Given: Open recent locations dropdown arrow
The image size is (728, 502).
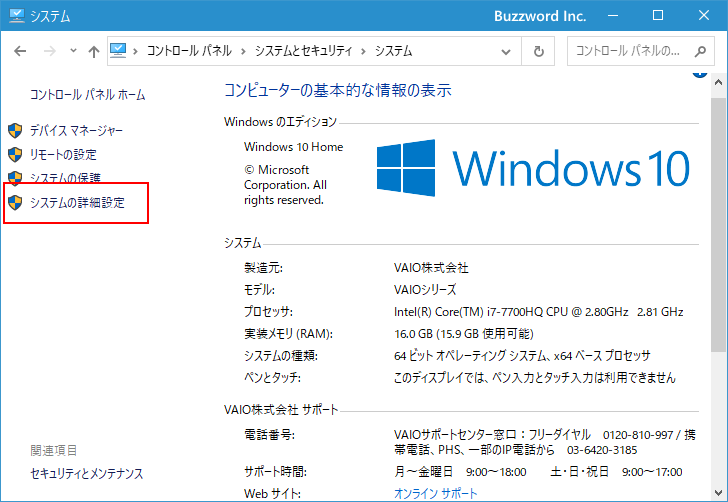Looking at the screenshot, I should 73,51.
